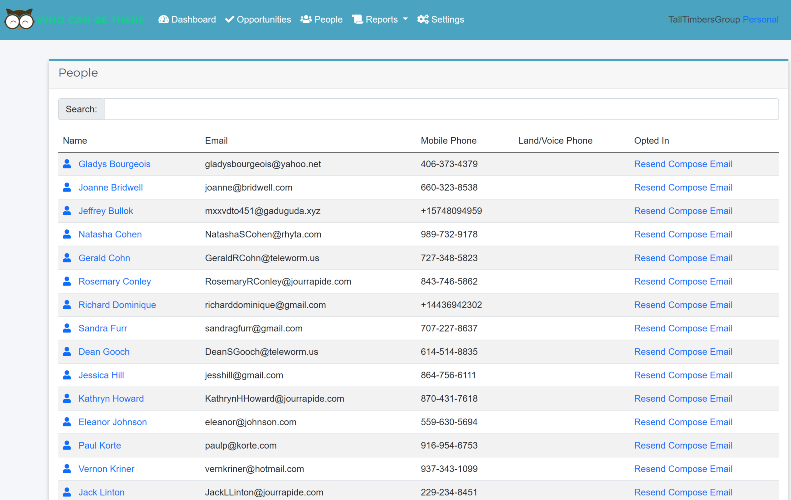Click the phone number 727-348-5823
The height and width of the screenshot is (500, 791).
[449, 258]
